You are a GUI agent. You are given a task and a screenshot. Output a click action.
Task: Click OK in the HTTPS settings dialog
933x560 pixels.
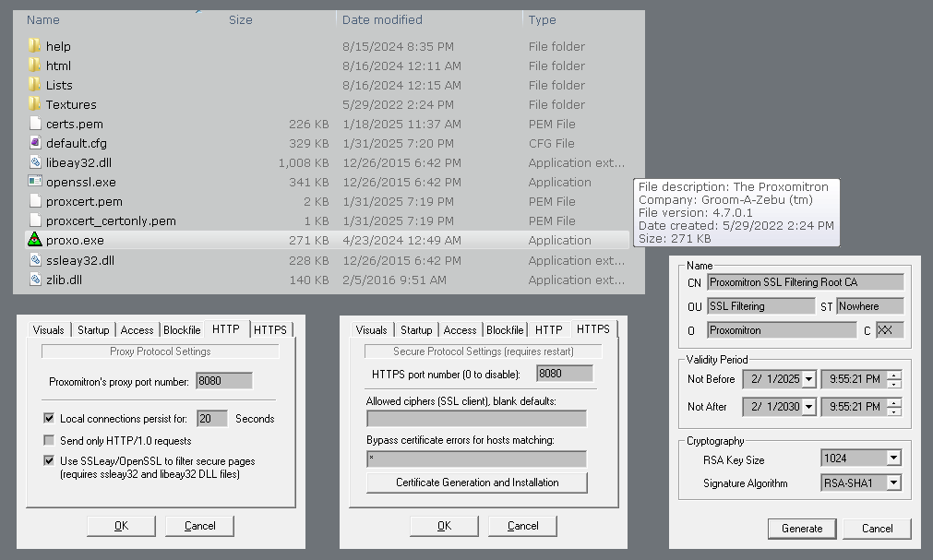coord(445,526)
